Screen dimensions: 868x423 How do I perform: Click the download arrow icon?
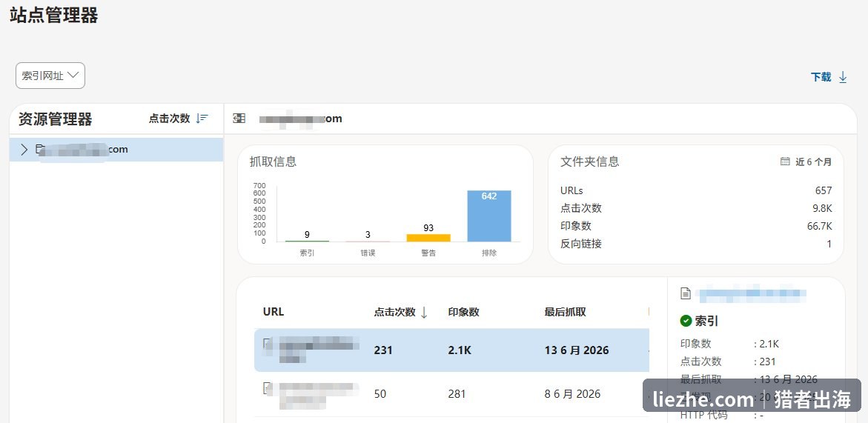tap(843, 77)
